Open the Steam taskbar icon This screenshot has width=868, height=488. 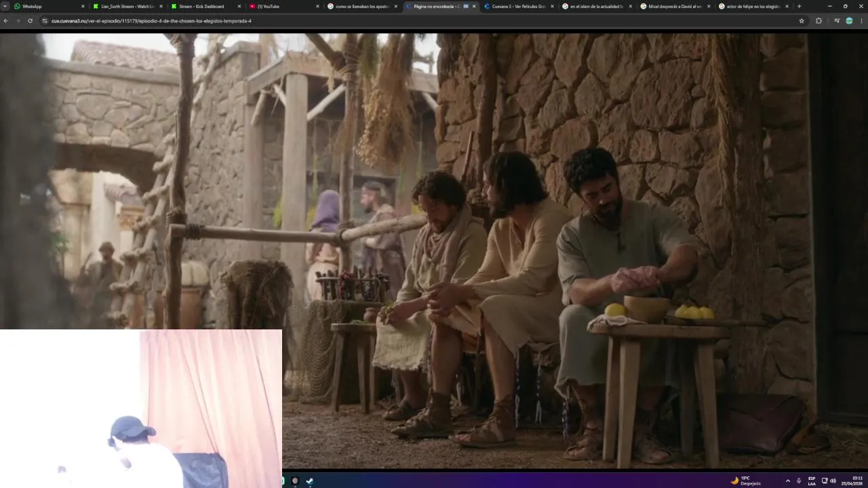pos(309,481)
